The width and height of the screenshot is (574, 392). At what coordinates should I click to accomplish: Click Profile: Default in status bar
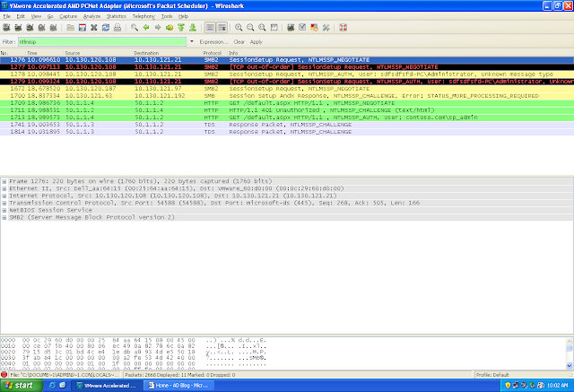(491, 375)
